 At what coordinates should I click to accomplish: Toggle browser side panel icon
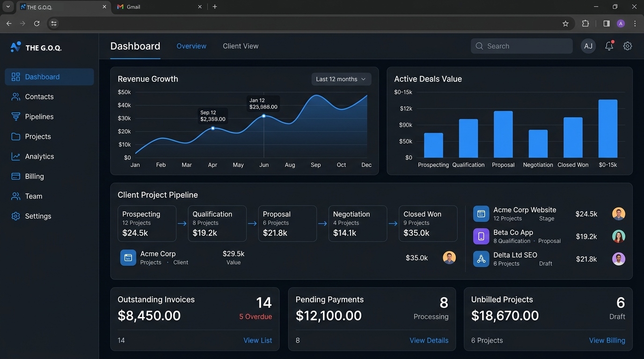click(607, 23)
